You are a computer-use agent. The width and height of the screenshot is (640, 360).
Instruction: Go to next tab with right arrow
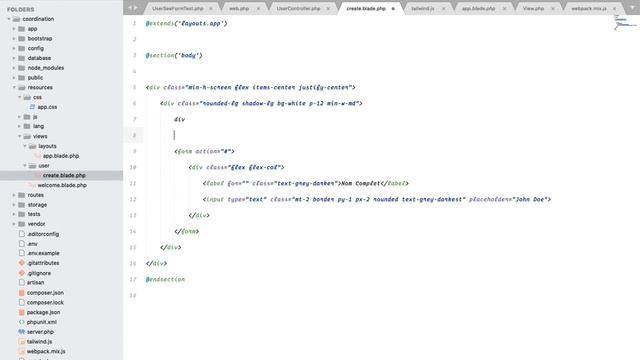pos(136,8)
